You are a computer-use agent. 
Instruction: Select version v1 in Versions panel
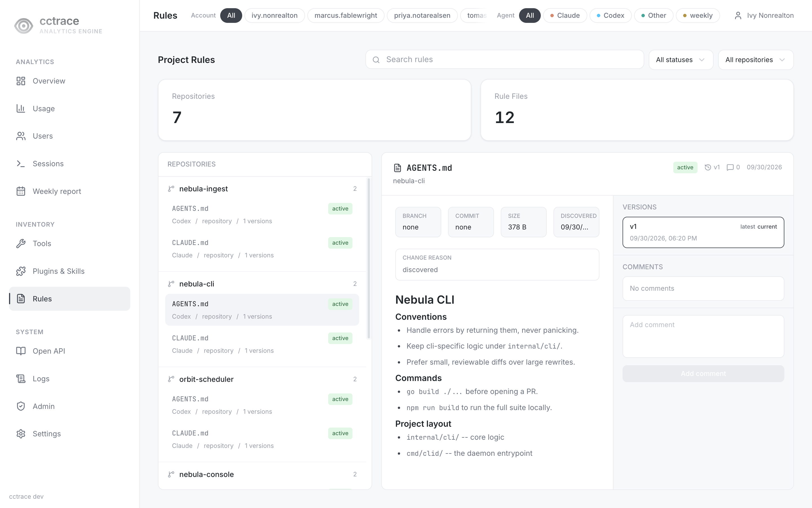tap(703, 232)
